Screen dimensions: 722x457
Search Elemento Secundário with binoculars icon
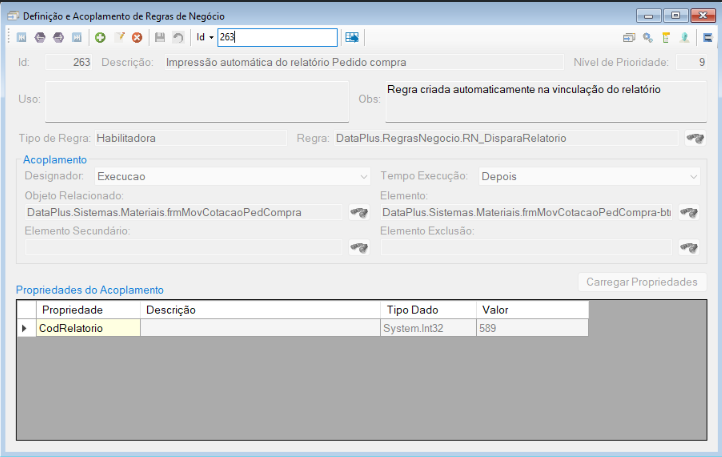pos(359,247)
